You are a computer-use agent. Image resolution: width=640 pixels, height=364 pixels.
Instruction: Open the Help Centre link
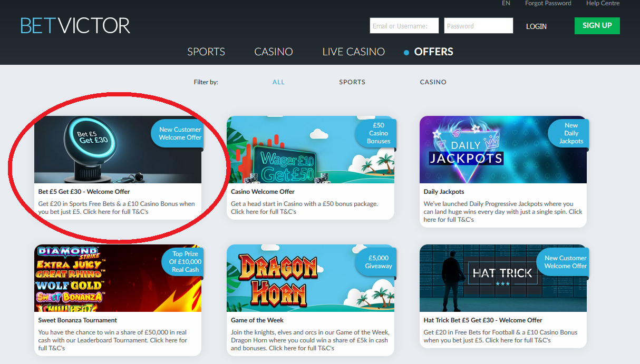pos(603,3)
